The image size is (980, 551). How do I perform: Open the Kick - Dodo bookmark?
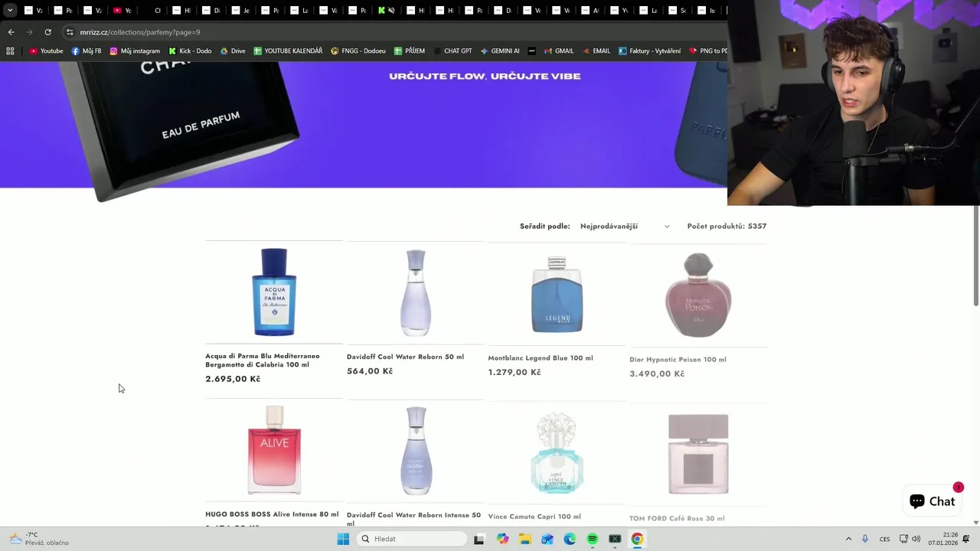[x=190, y=51]
